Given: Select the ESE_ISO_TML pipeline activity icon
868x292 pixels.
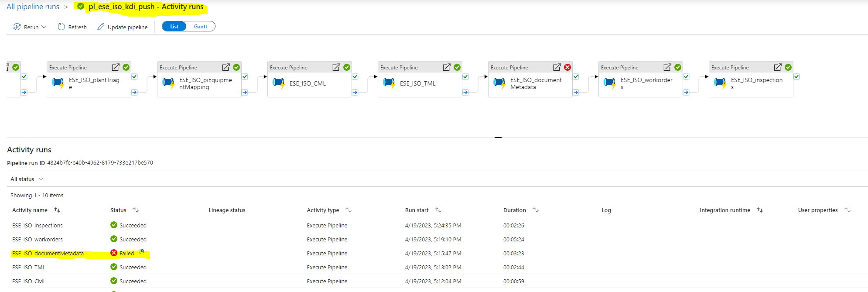Looking at the screenshot, I should 389,83.
